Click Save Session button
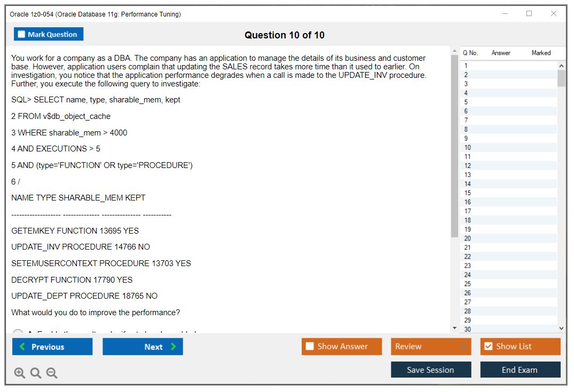 431,370
